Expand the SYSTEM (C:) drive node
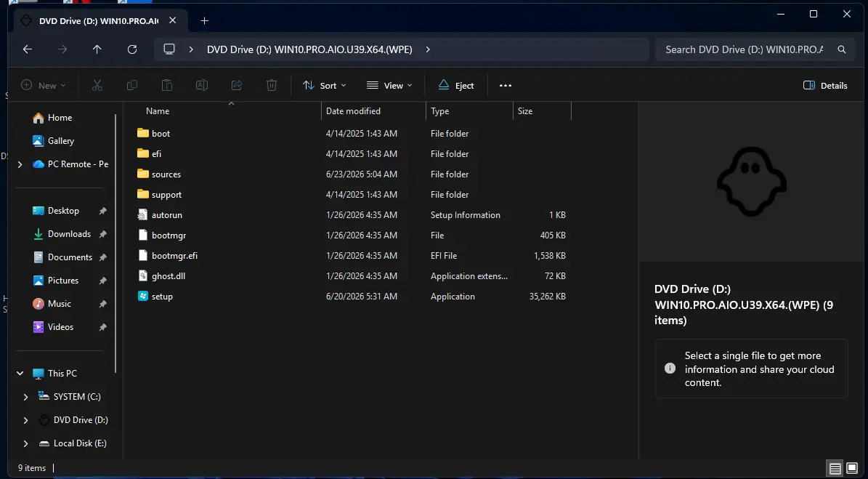 [25, 397]
